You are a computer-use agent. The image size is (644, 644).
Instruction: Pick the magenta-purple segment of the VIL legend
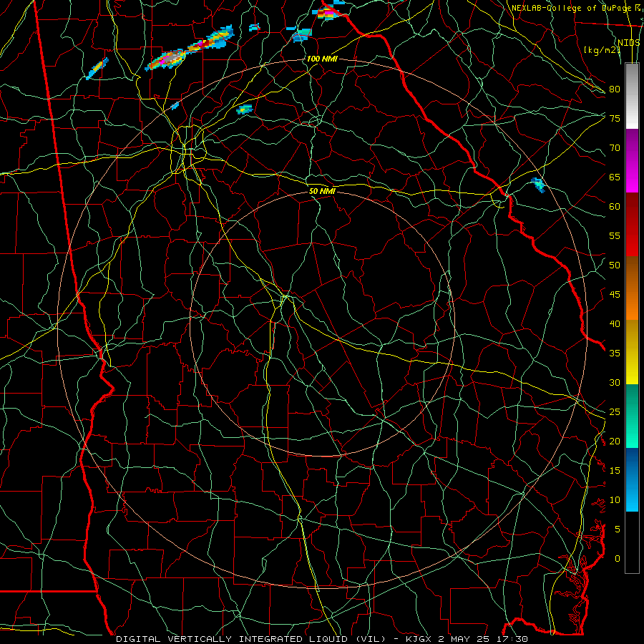632,160
